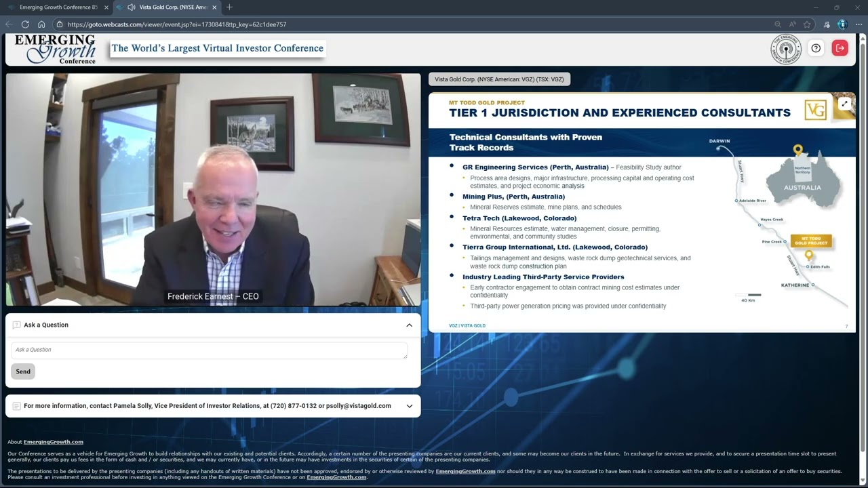Click the Frederick Earnest – CEO caption

(x=213, y=296)
